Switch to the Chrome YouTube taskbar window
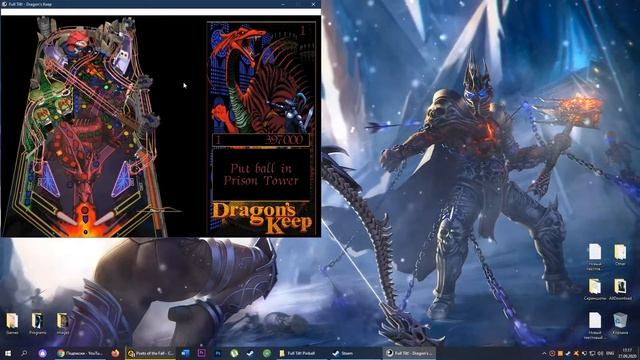Image resolution: width=640 pixels, height=360 pixels. pos(80,353)
